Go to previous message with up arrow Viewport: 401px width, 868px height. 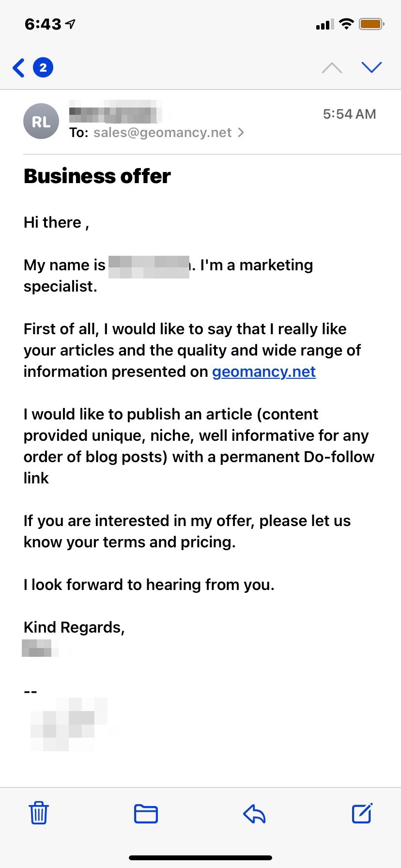point(332,68)
